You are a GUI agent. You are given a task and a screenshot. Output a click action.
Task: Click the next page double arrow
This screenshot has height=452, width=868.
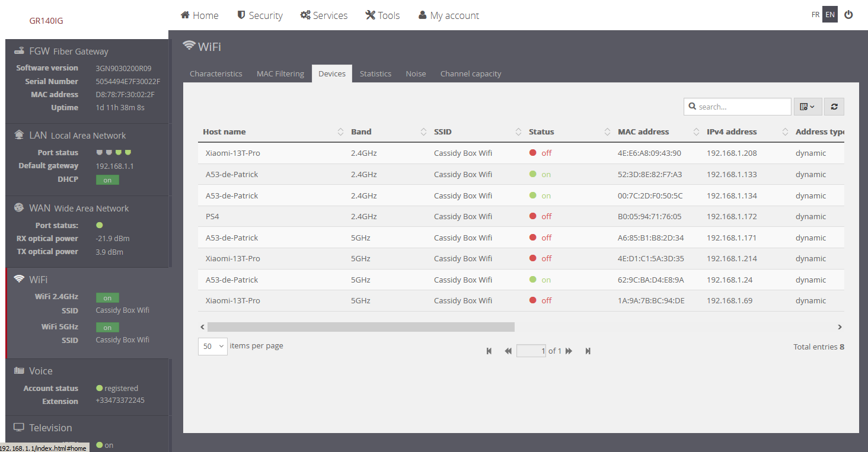point(569,351)
